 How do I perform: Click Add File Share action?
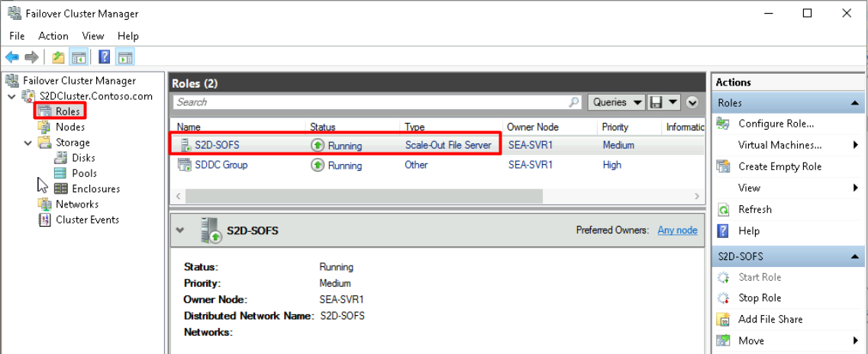(x=770, y=319)
